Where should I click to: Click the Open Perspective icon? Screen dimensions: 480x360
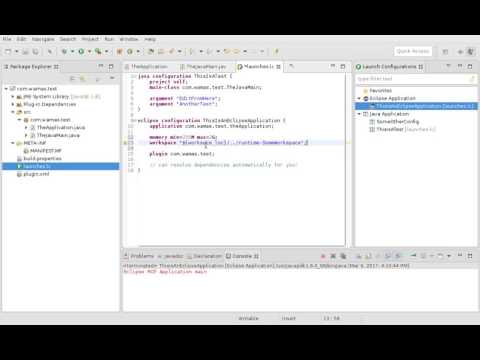coord(445,52)
